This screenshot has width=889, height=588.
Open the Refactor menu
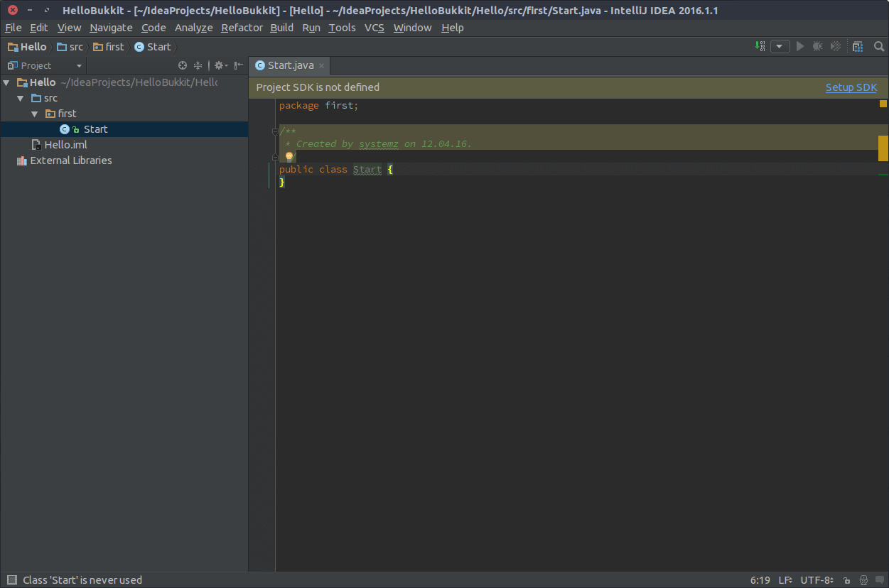(242, 28)
